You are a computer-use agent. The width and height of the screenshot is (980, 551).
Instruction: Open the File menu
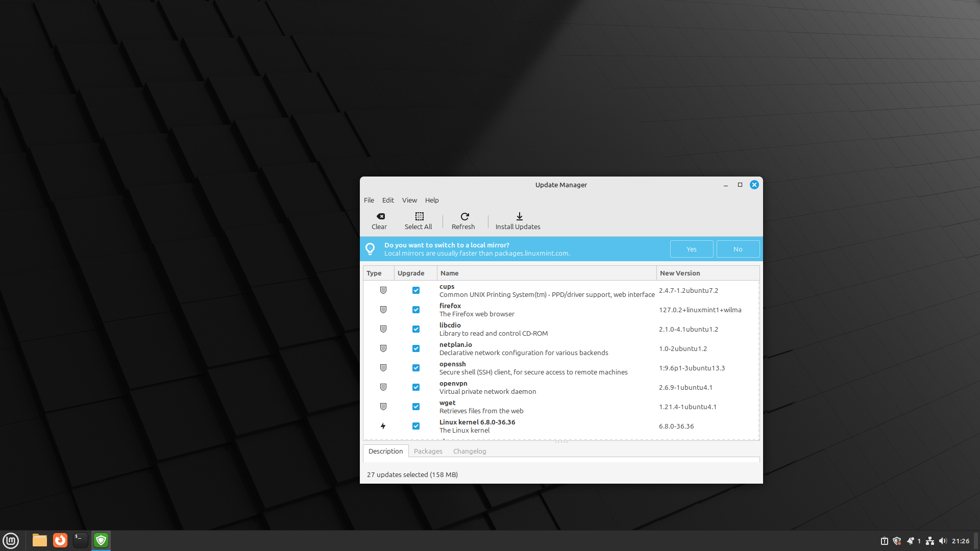[369, 200]
